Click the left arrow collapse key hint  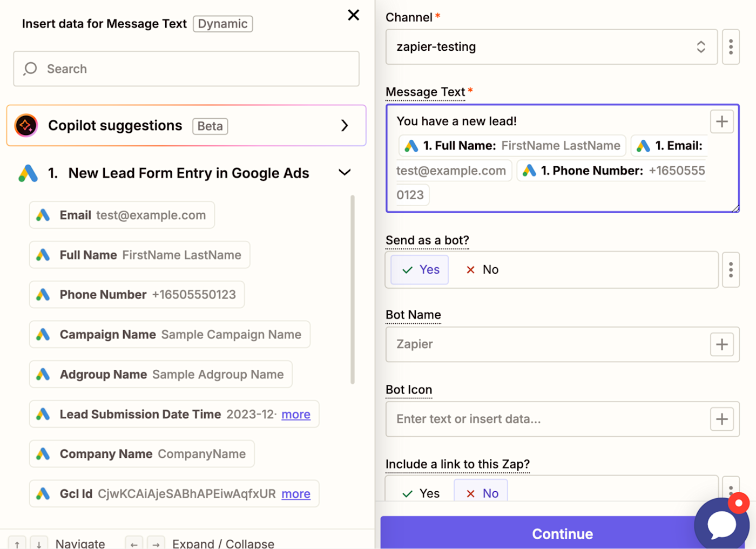pos(134,544)
